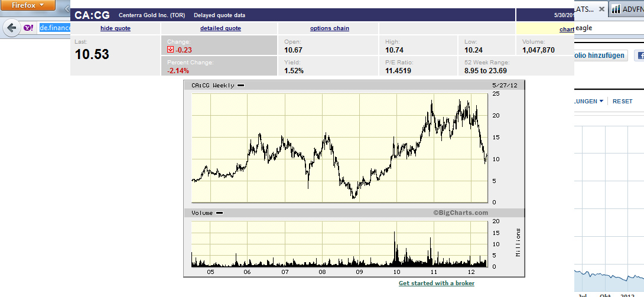Open the options chain link
Viewport: 644px width, 297px height.
coord(330,28)
